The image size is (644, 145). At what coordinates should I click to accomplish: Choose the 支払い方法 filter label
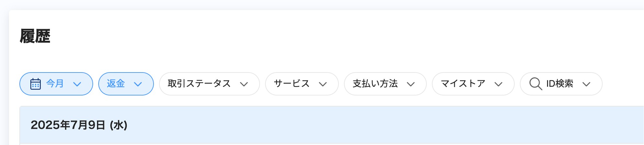point(375,84)
